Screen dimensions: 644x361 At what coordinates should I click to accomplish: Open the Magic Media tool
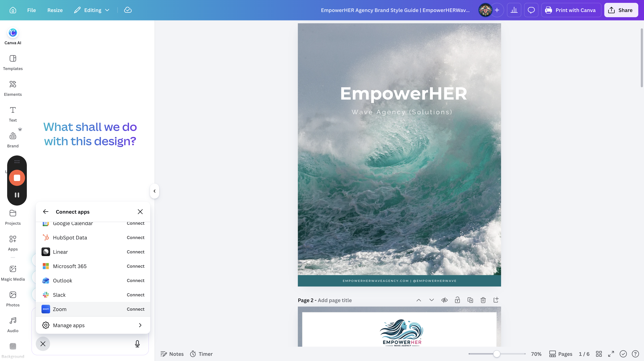click(x=13, y=273)
